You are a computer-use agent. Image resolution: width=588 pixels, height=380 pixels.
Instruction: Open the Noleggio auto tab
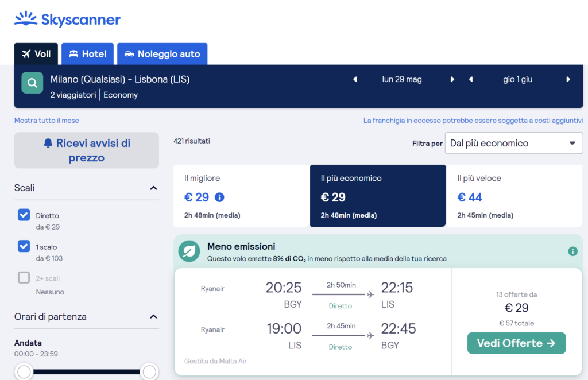[x=162, y=54]
